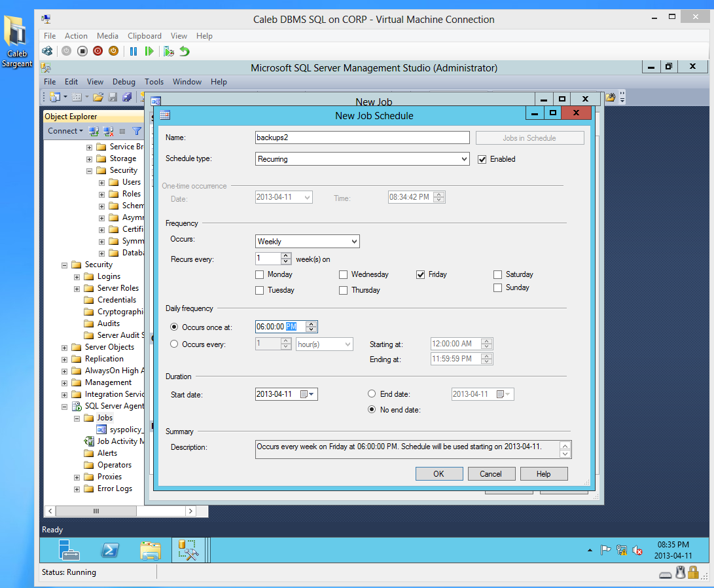Open Server Manager from the taskbar
Screen dimensions: 714x588
point(69,550)
